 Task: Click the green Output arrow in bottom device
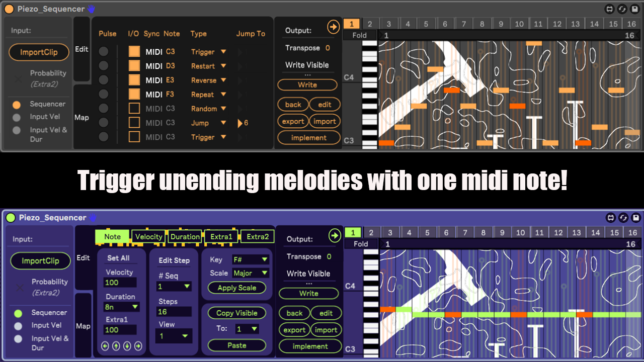(335, 235)
